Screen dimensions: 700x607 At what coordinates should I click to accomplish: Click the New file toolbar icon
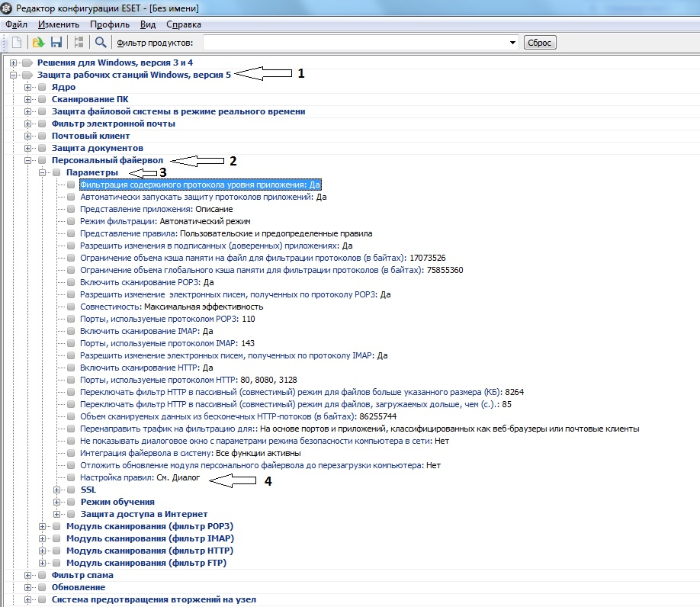click(x=17, y=43)
